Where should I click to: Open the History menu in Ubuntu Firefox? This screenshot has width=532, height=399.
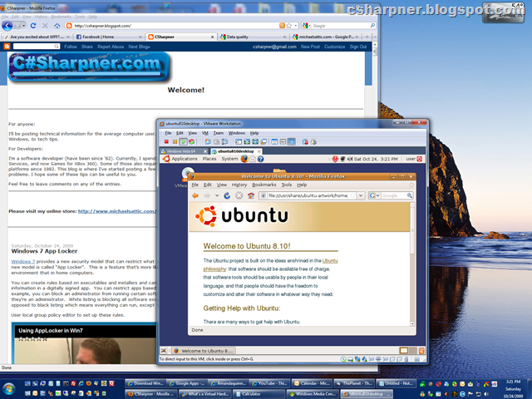click(x=239, y=185)
